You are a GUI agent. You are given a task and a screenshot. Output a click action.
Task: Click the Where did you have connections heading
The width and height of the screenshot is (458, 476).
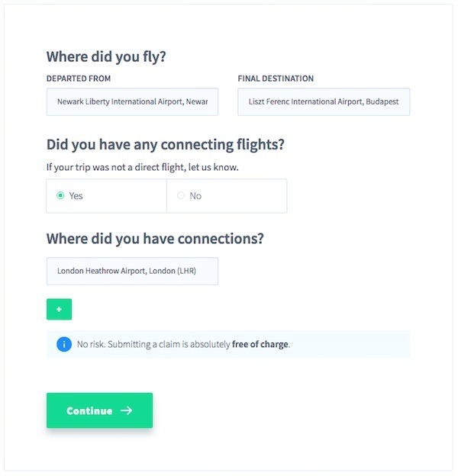click(x=155, y=239)
